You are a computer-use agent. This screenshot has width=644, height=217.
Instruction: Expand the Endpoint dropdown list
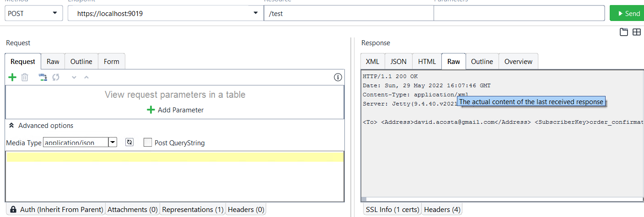pos(256,13)
